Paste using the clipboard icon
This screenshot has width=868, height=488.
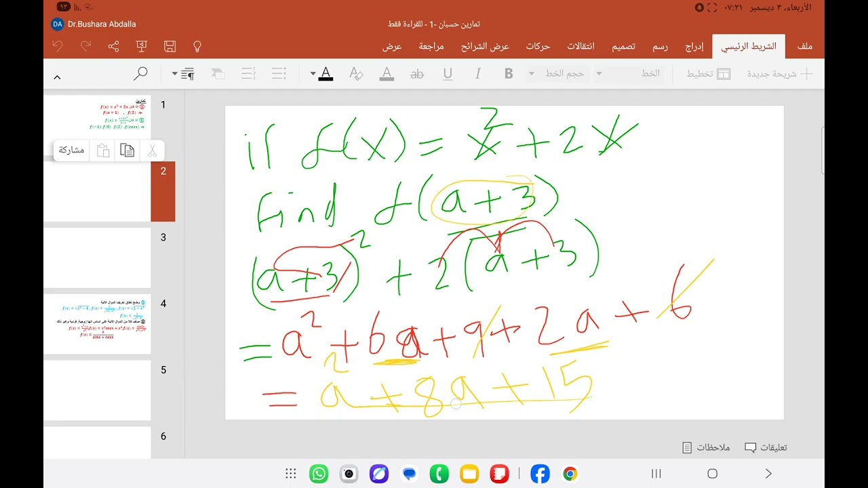[103, 150]
